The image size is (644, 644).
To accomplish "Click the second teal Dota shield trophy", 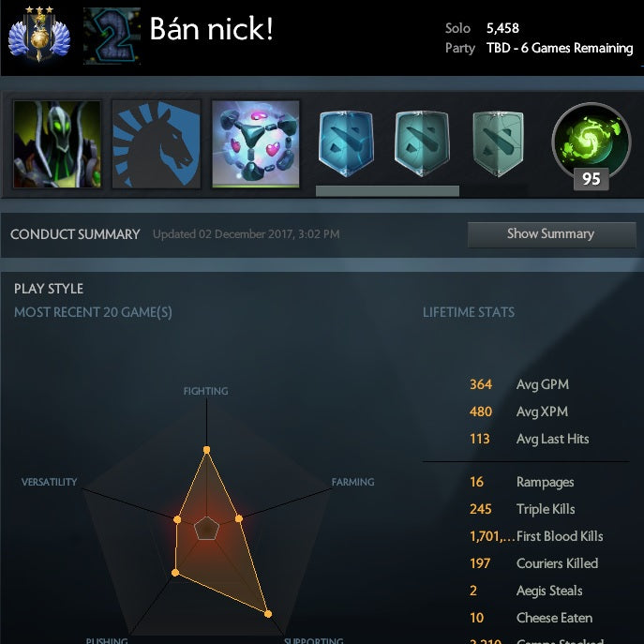I will tap(422, 143).
